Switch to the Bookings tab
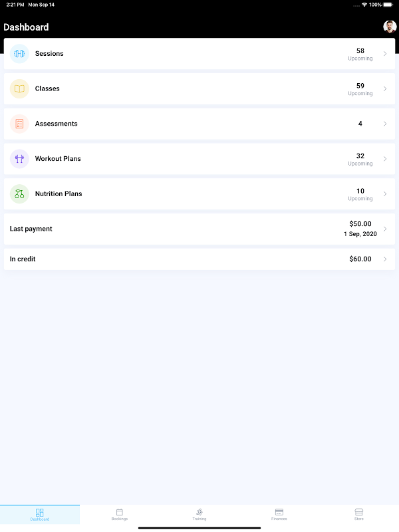This screenshot has width=399, height=532. 120,514
